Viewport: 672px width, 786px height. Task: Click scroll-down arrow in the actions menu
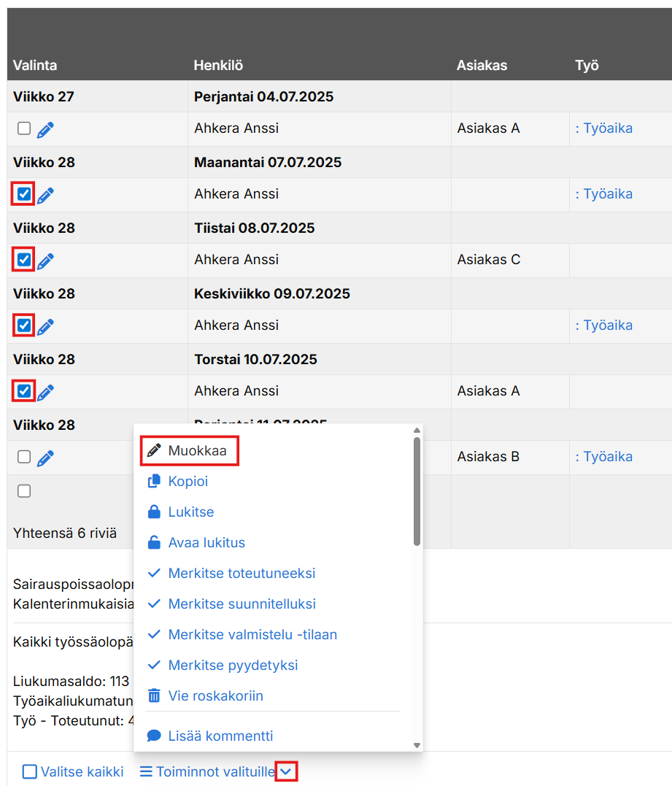(417, 745)
